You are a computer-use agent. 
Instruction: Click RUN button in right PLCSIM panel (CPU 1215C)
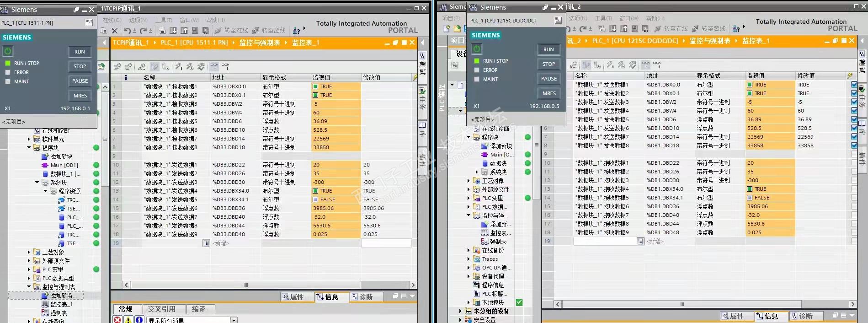548,49
